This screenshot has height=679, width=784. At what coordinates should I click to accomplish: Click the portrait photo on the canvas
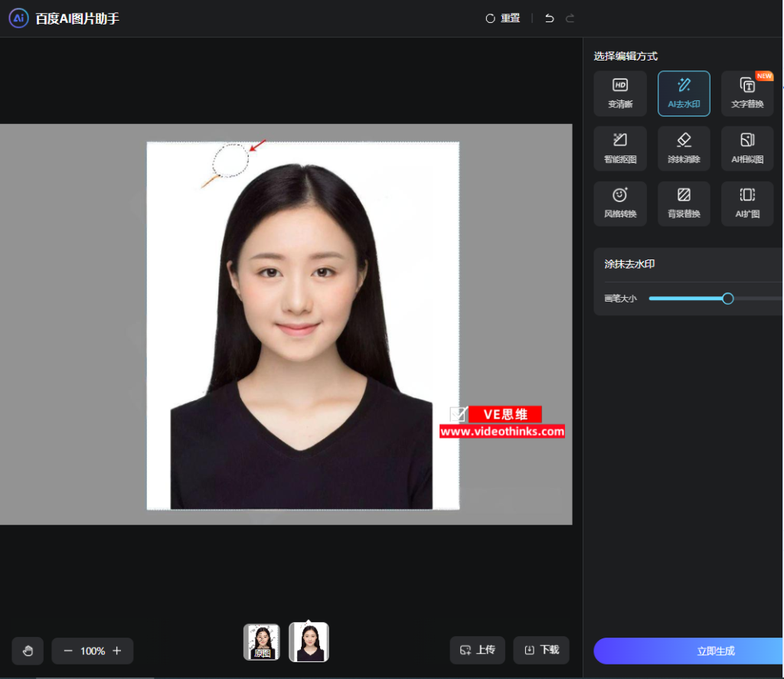point(303,326)
